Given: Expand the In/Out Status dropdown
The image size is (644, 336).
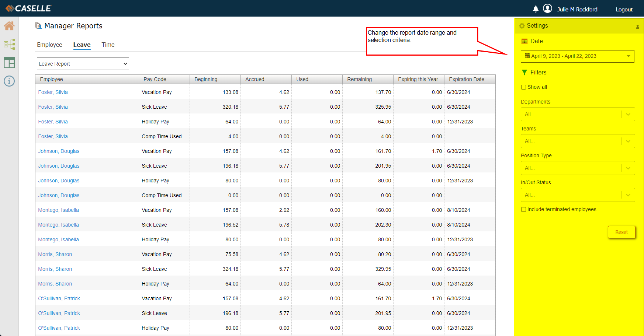Looking at the screenshot, I should click(x=578, y=195).
